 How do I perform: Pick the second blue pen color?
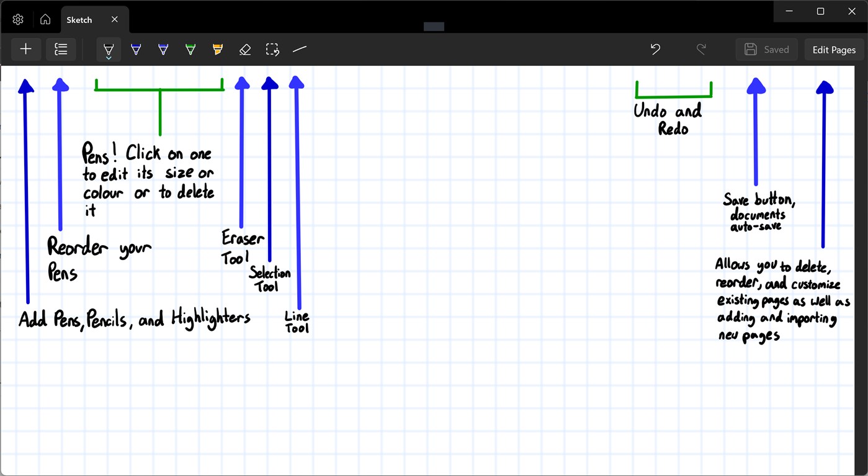click(163, 49)
